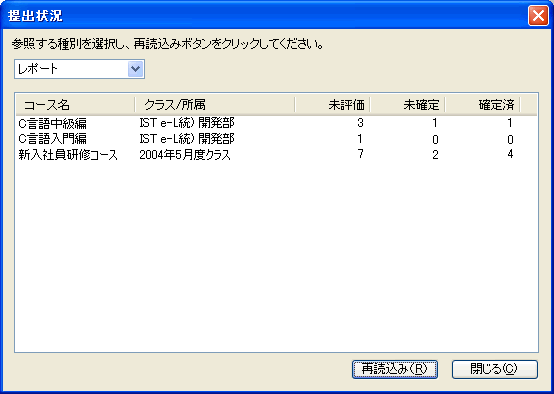Sort by 未評価 column header
Screen dimensions: 554x394
(332, 105)
